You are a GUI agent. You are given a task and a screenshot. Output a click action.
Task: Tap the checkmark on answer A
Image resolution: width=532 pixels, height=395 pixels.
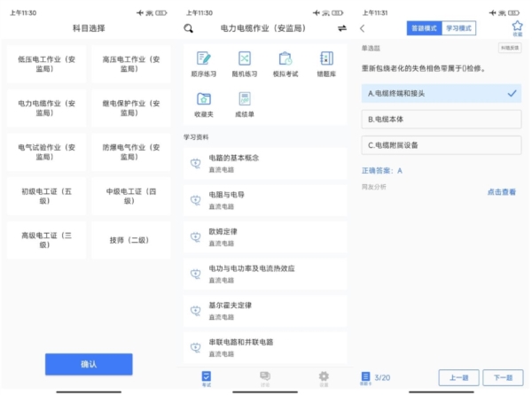click(512, 94)
